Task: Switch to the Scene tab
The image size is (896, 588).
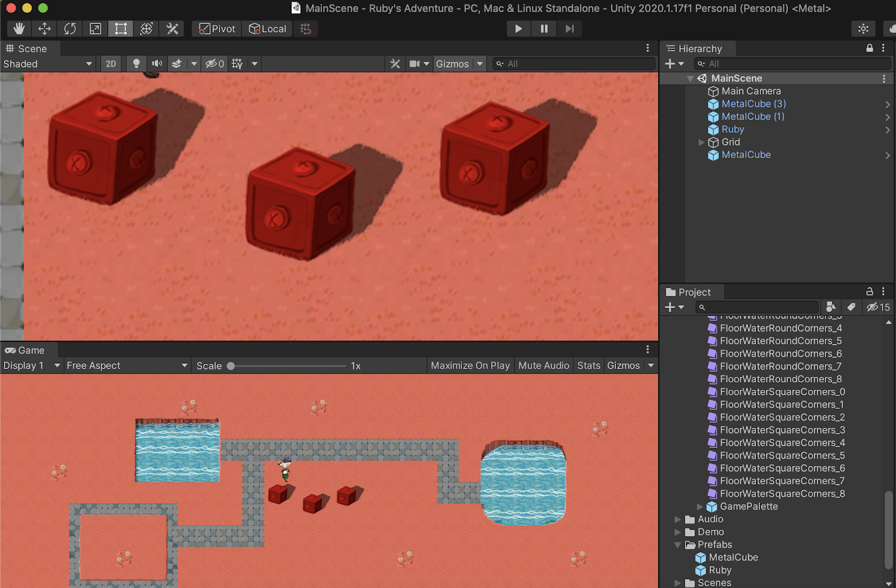Action: tap(26, 49)
